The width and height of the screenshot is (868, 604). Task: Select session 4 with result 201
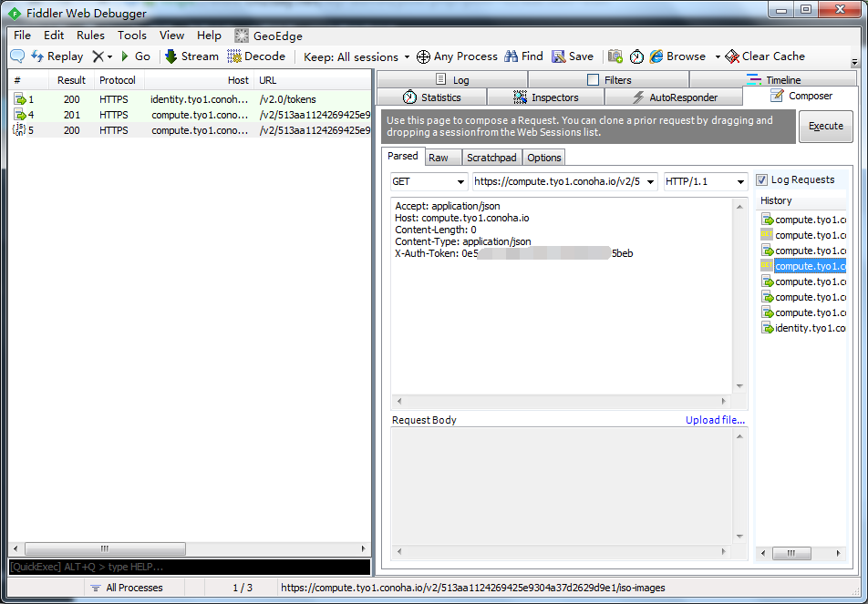pos(190,115)
